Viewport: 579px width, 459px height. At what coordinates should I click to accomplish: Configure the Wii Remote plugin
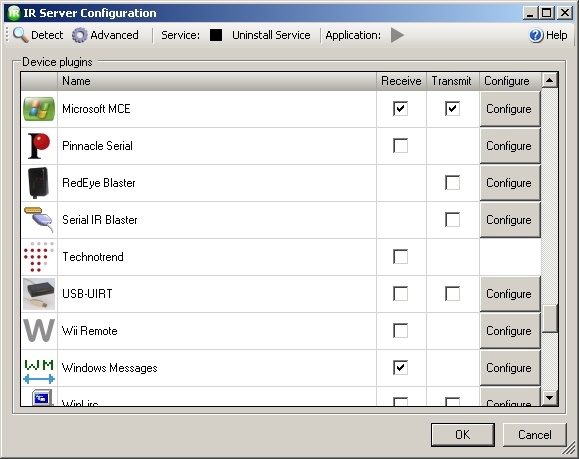(510, 331)
